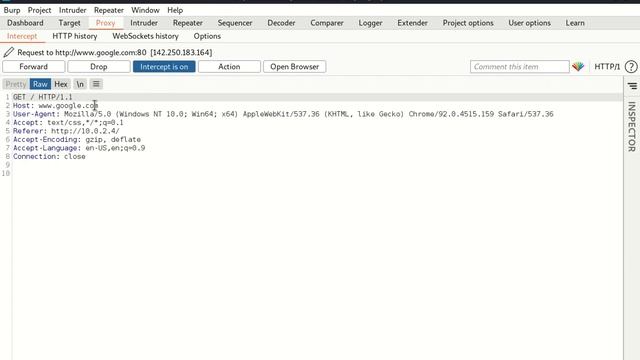
Task: Click the Accept-Language header line
Action: click(x=79, y=148)
